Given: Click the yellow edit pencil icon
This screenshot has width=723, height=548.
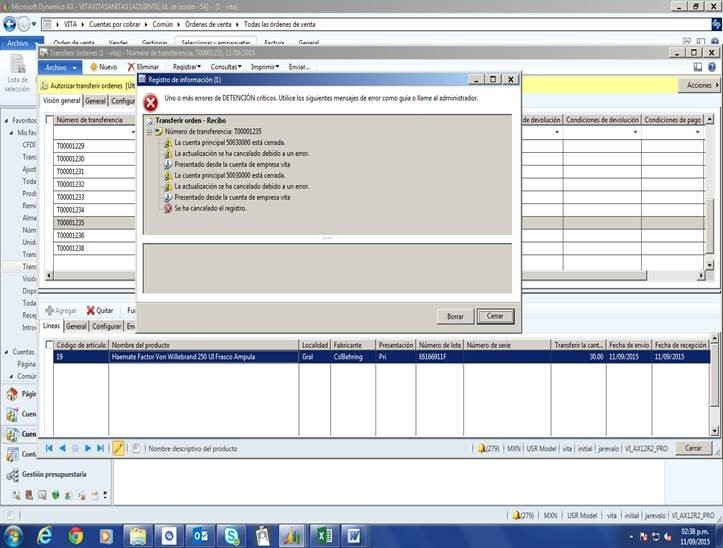Looking at the screenshot, I should tap(118, 448).
